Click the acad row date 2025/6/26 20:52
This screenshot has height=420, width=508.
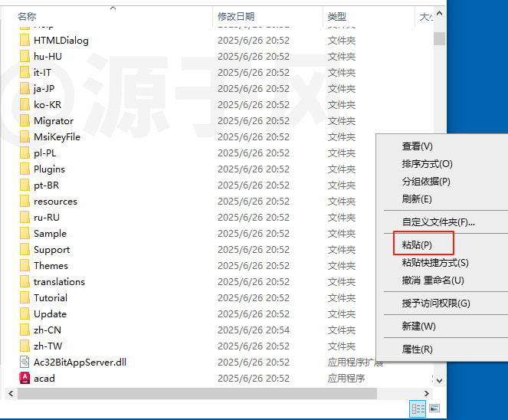pyautogui.click(x=254, y=379)
